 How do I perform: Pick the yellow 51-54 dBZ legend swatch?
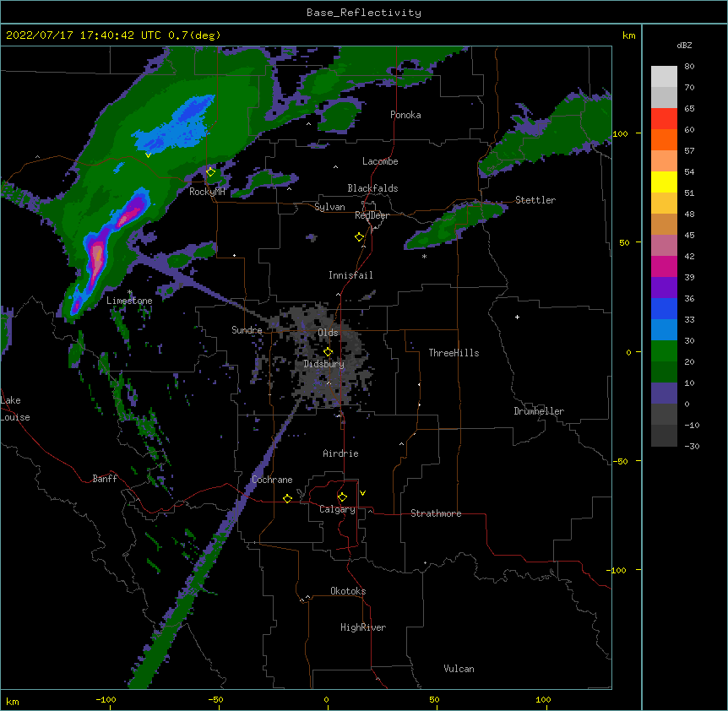(664, 182)
